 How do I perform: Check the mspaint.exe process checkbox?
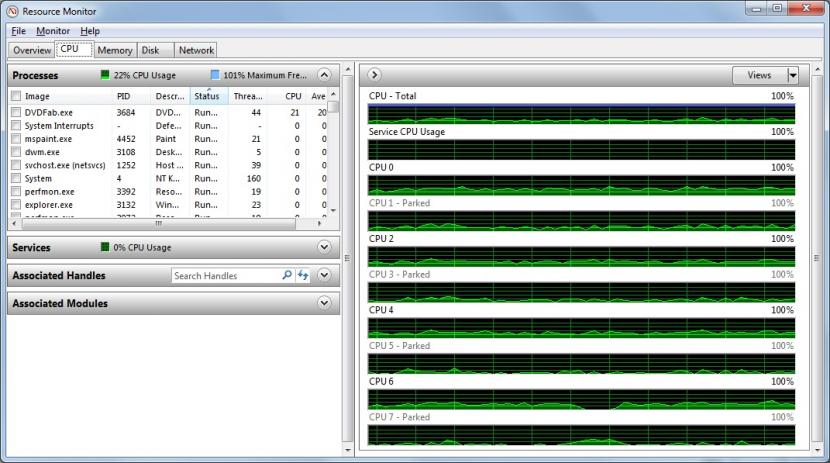[x=16, y=139]
